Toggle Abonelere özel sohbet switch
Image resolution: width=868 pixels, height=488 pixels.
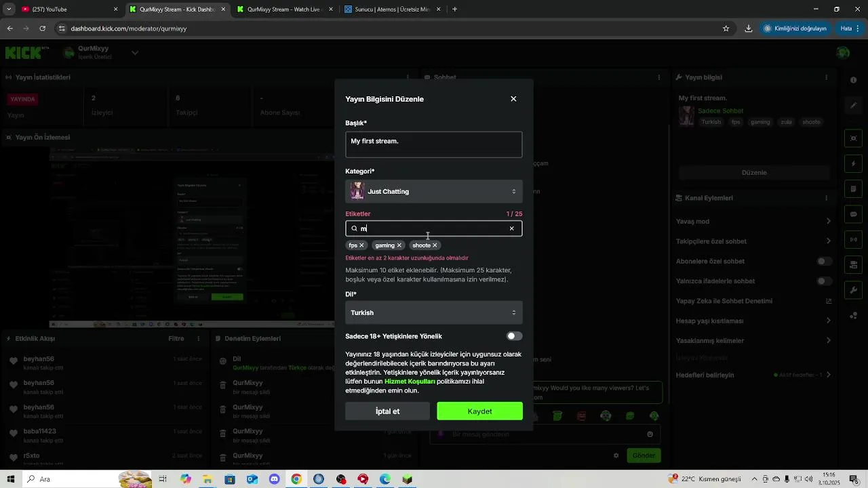click(824, 261)
